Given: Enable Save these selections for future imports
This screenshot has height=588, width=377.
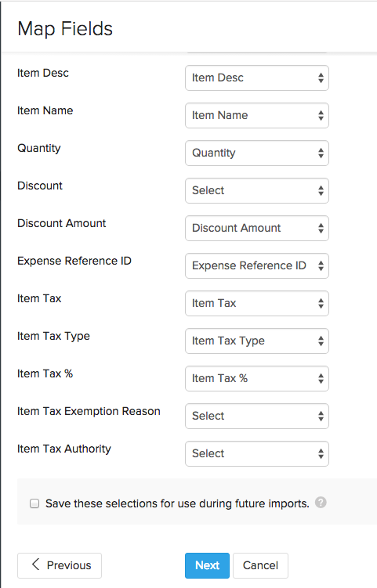Looking at the screenshot, I should (x=34, y=503).
